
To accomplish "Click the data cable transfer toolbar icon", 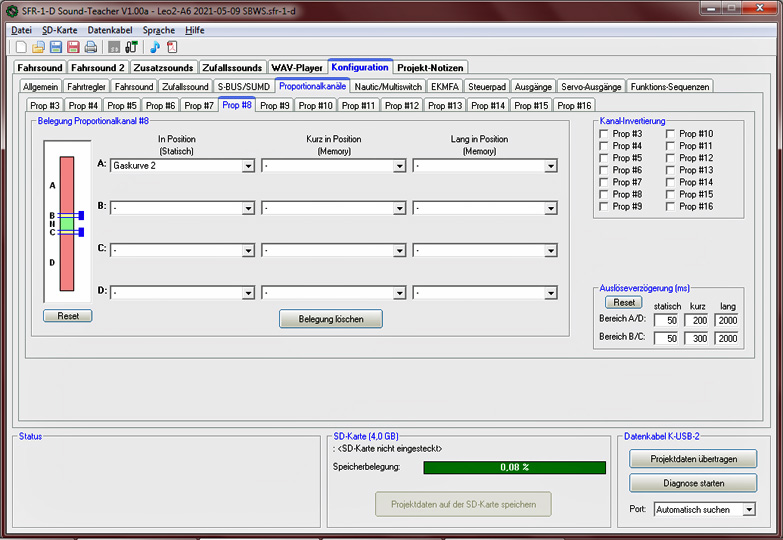I will 131,47.
